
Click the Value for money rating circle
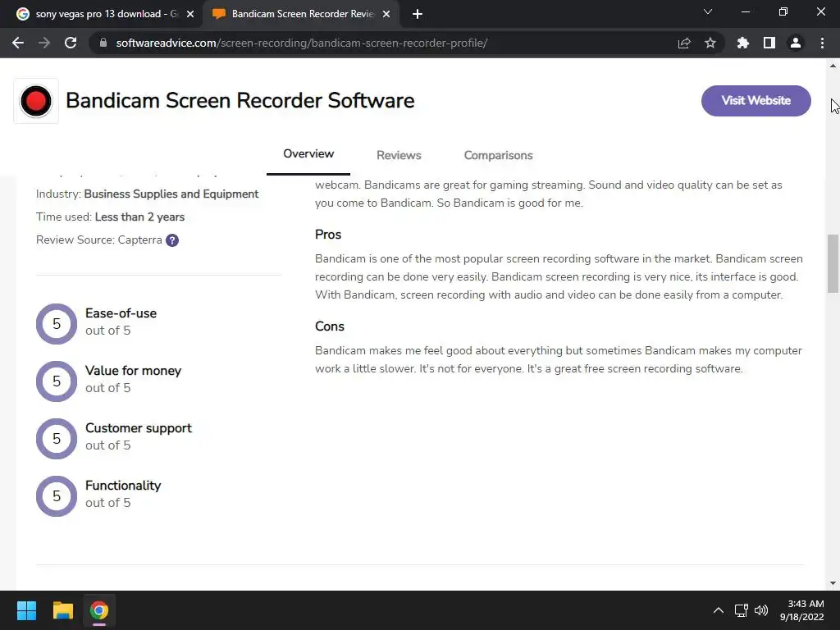(x=57, y=381)
